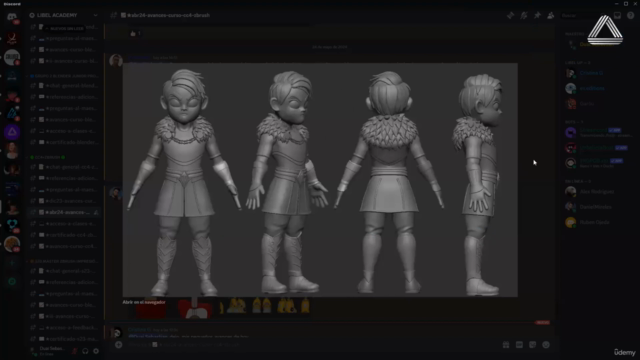
Task: Click NUEVOS SIN LEER unread pill
Action: (x=64, y=29)
